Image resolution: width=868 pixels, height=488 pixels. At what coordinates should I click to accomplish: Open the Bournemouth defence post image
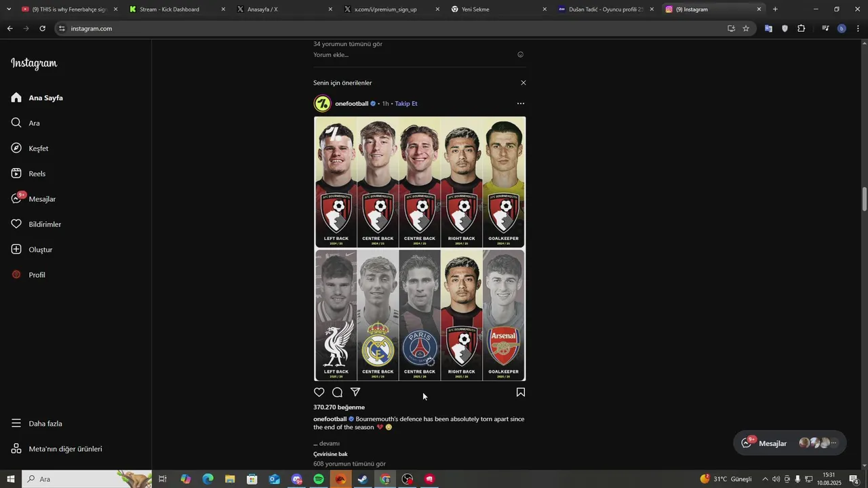[x=420, y=249]
